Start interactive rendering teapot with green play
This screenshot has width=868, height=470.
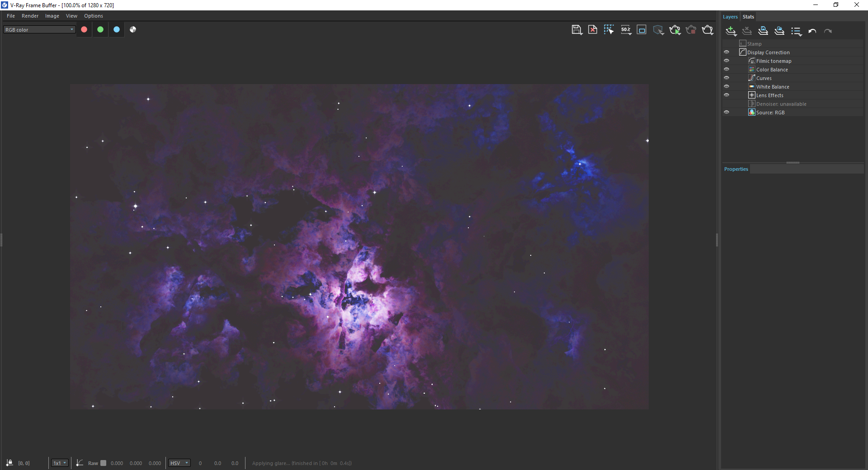coord(675,30)
